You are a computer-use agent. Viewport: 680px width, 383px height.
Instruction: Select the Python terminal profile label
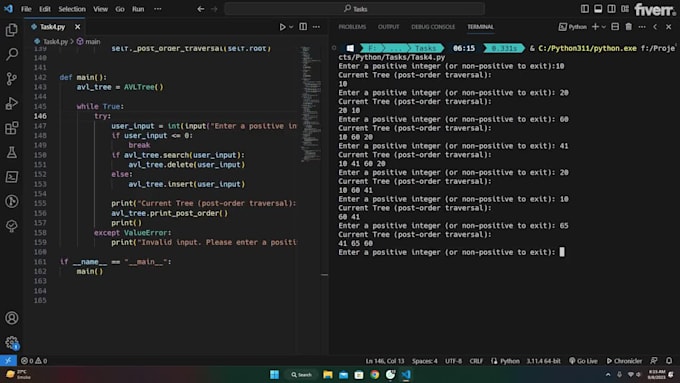[x=572, y=27]
